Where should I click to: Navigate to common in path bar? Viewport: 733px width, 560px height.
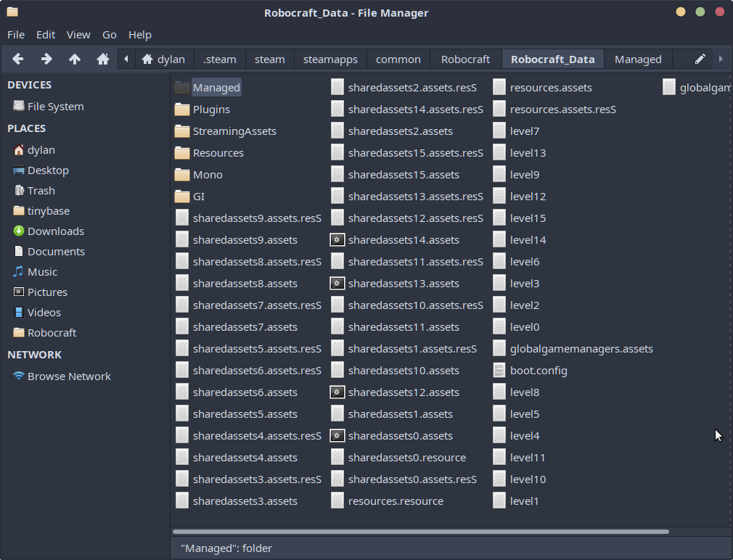pyautogui.click(x=398, y=59)
